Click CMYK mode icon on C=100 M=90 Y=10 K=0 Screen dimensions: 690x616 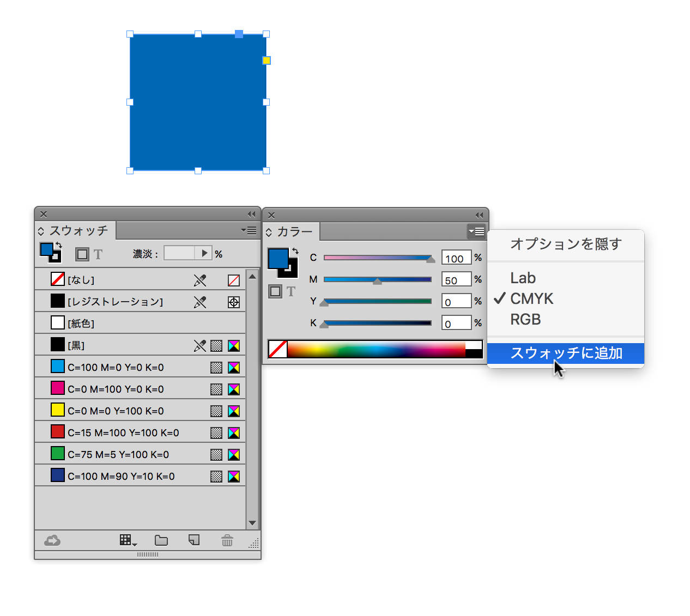coord(234,477)
